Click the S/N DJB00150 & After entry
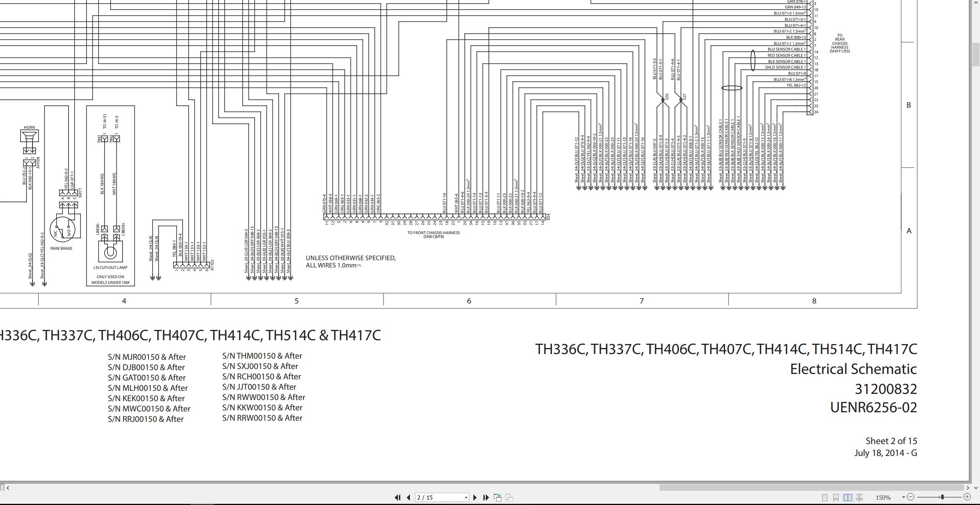This screenshot has height=505, width=980. click(146, 367)
